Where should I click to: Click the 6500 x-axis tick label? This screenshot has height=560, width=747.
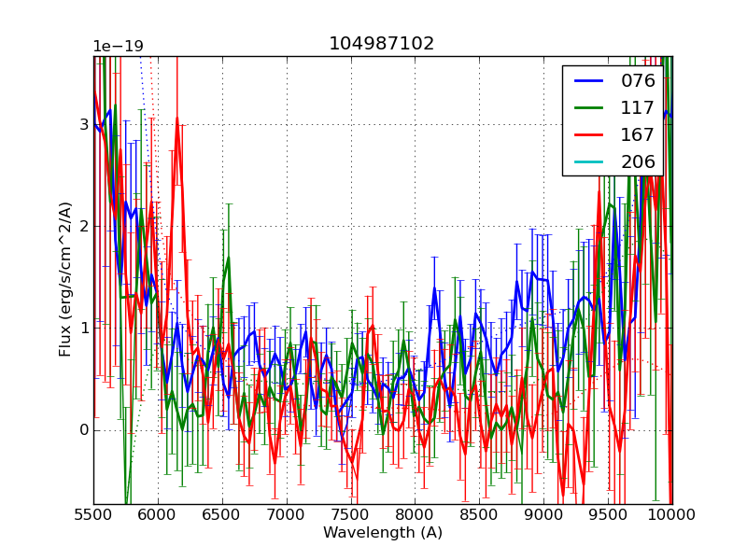point(222,514)
